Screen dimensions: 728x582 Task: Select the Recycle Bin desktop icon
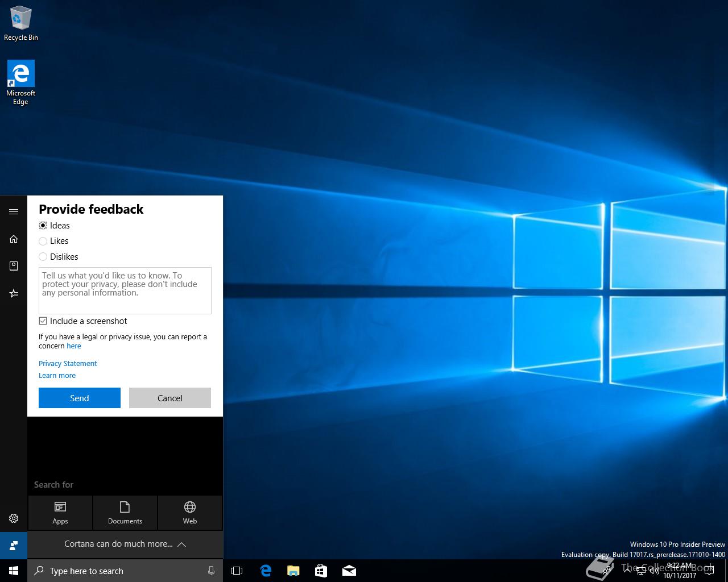[x=21, y=23]
